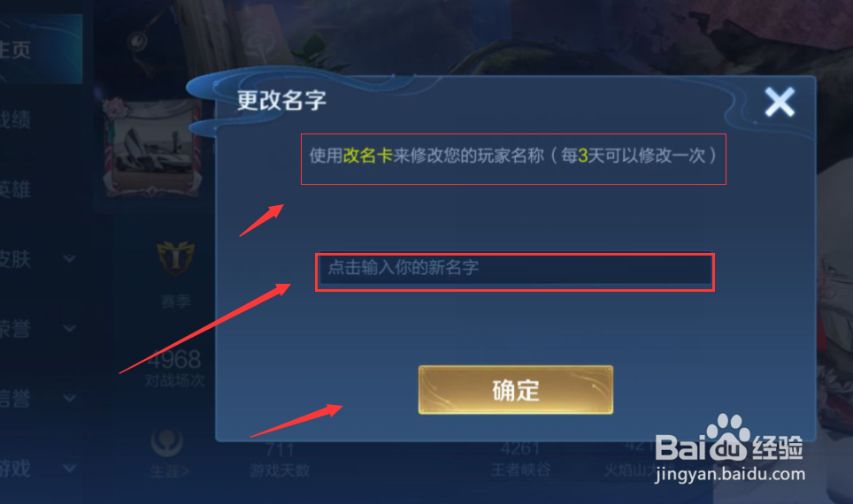Open the 战绩 sidebar tab
The image size is (853, 504).
(15, 120)
